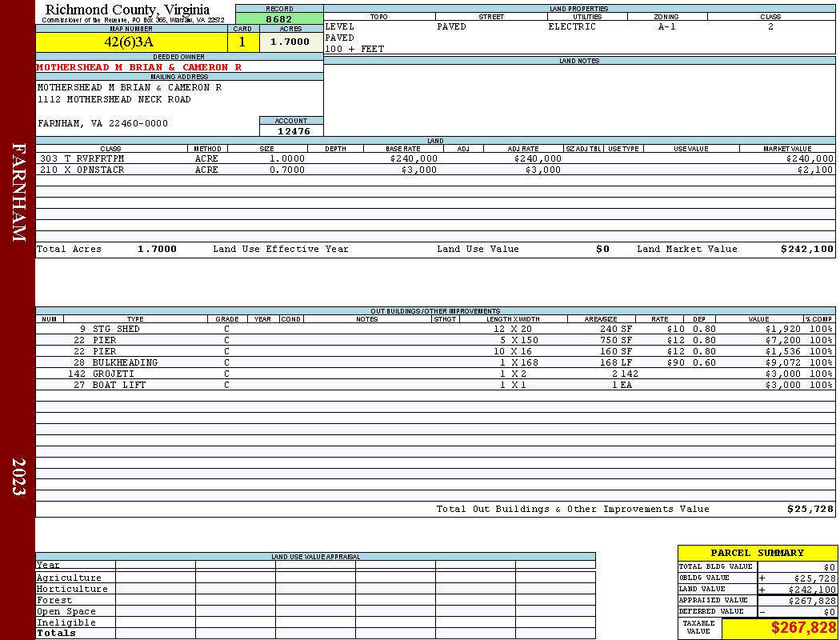This screenshot has width=840, height=640.
Task: Click market value $2,100
Action: coord(815,170)
